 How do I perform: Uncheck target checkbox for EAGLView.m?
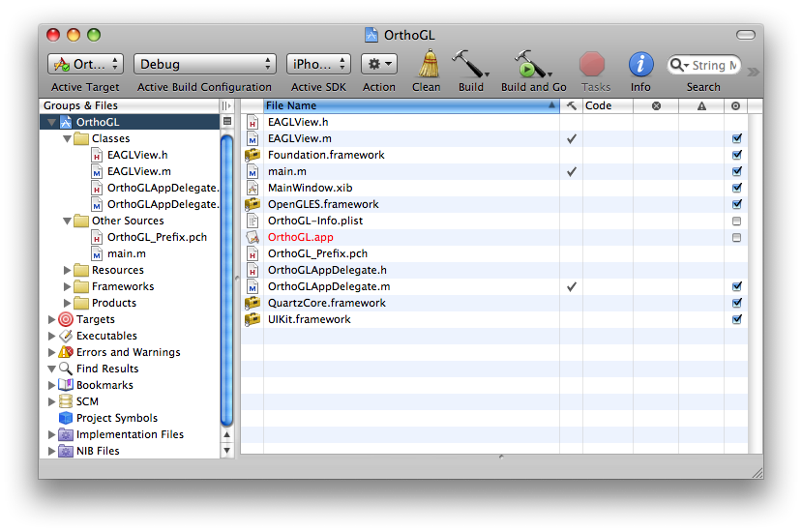736,138
